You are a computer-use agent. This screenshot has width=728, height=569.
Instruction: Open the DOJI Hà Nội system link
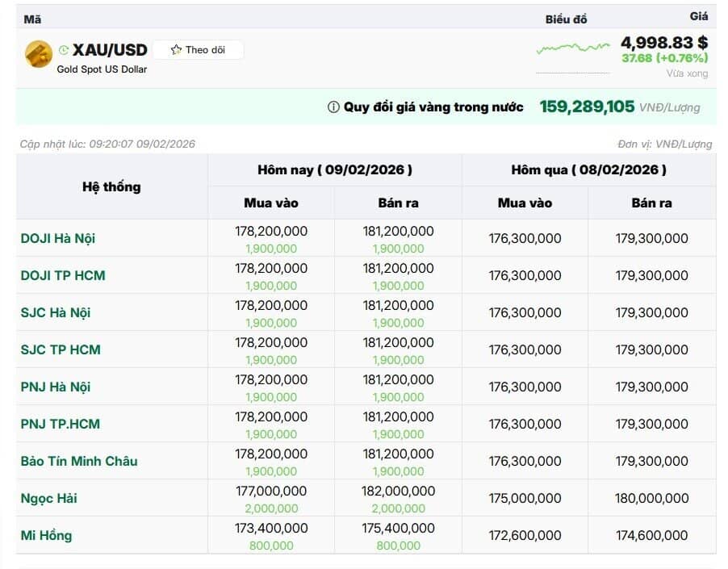pyautogui.click(x=58, y=238)
